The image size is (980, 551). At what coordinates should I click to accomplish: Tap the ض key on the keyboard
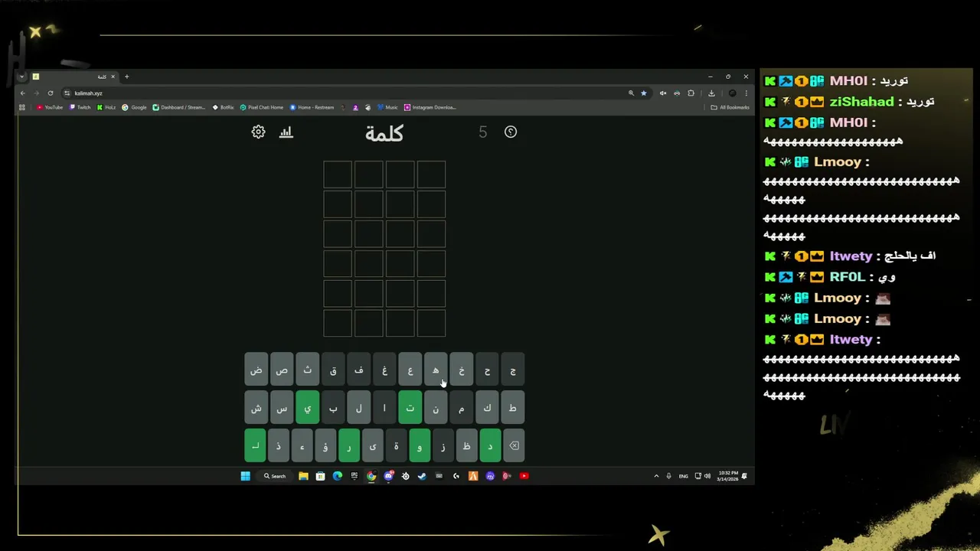click(256, 370)
